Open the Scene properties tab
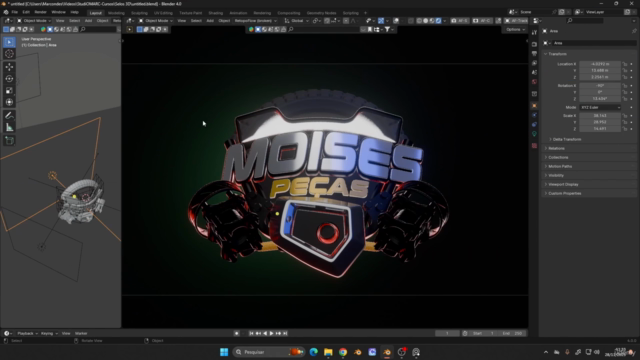This screenshot has height=360, width=640. (x=534, y=72)
